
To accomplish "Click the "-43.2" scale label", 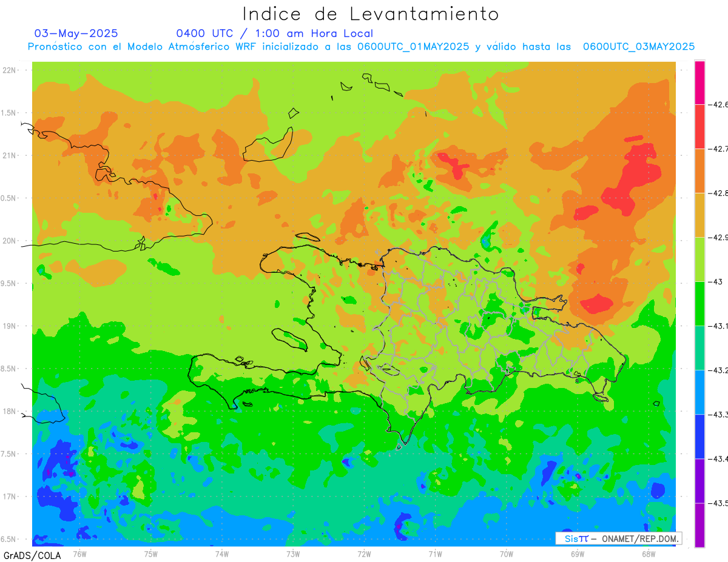I will coord(718,370).
